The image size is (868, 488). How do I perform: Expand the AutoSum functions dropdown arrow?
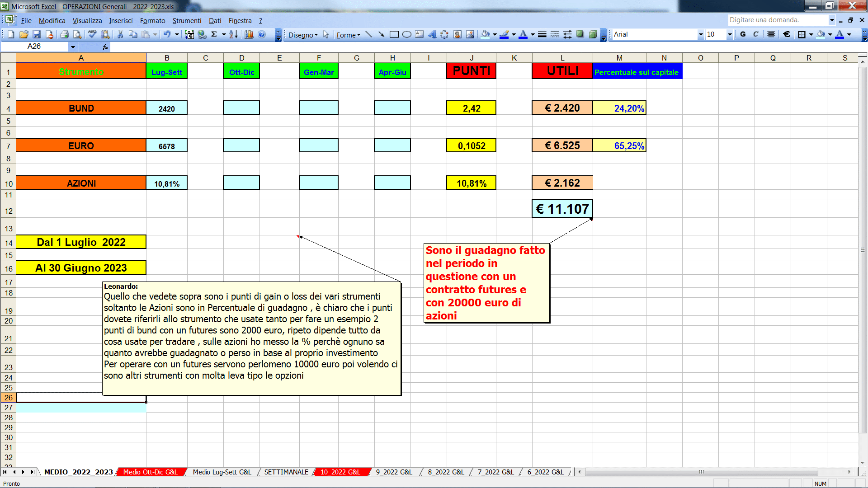(224, 34)
